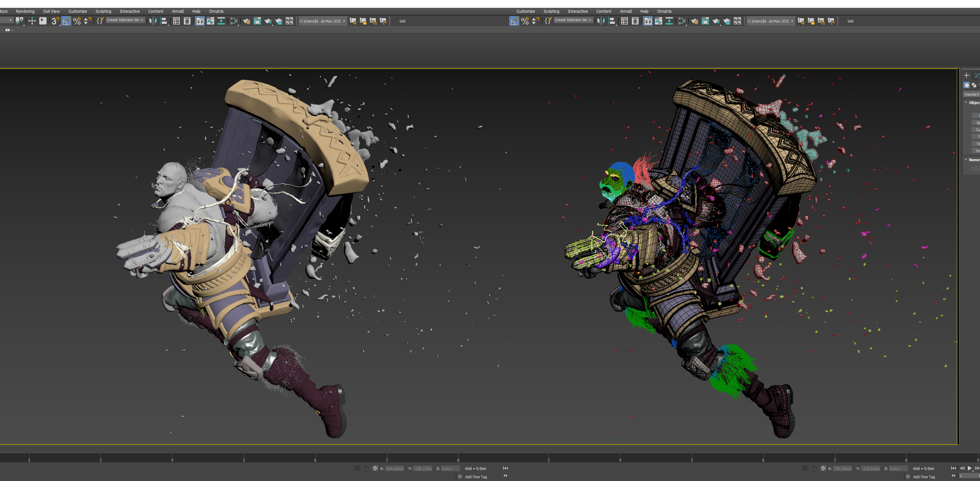Select the Shapes category icon

coord(974,85)
